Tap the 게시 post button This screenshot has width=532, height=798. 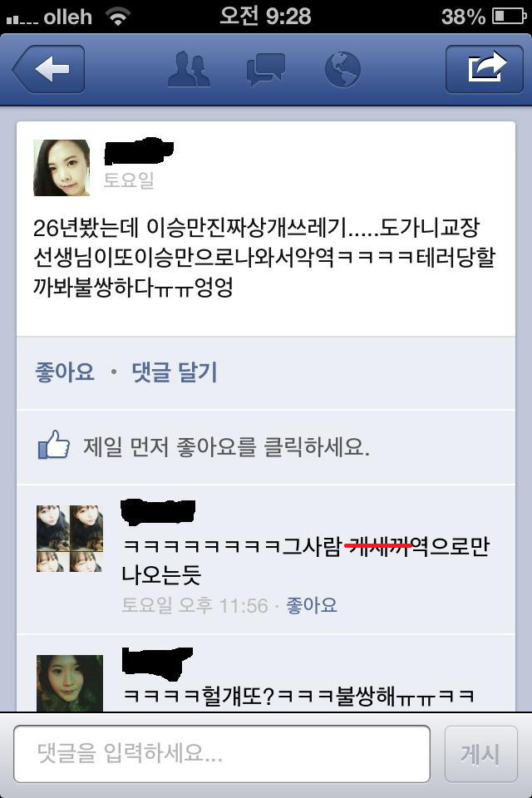(480, 754)
